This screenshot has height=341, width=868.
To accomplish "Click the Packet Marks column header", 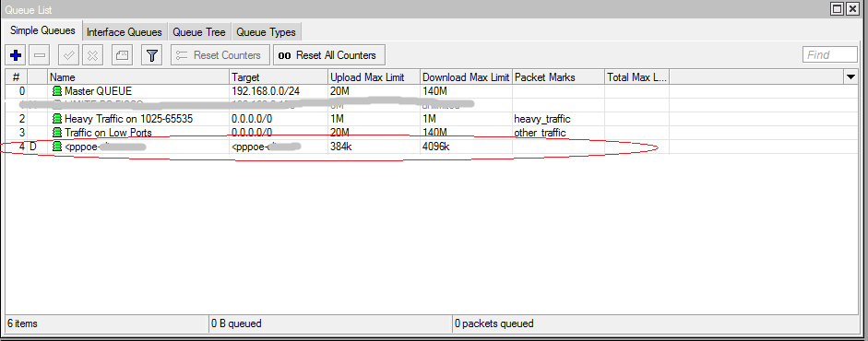I will point(559,77).
